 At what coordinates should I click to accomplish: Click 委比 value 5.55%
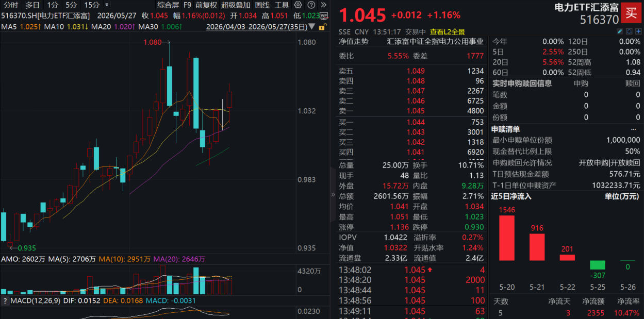[398, 56]
